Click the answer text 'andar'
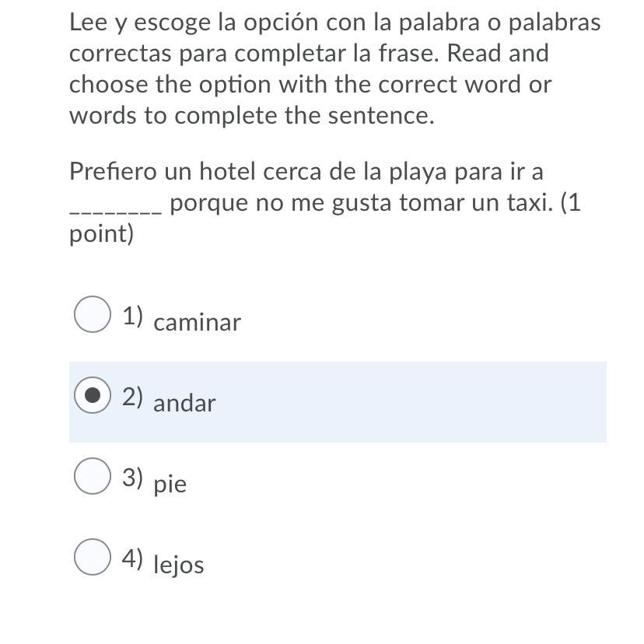Image resolution: width=644 pixels, height=644 pixels. click(184, 403)
